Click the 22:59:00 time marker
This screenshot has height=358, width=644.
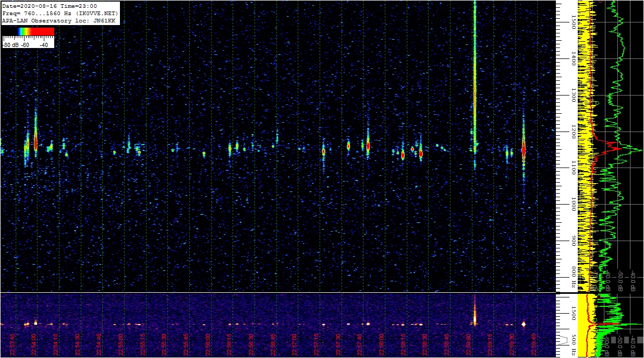point(469,344)
